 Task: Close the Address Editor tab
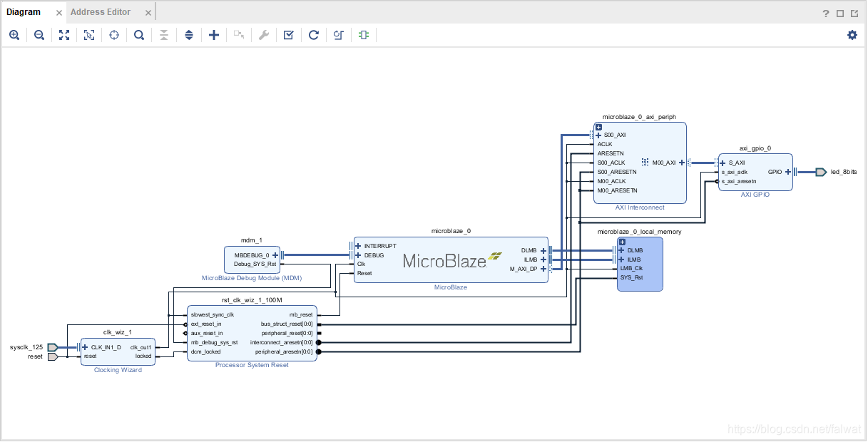[148, 13]
